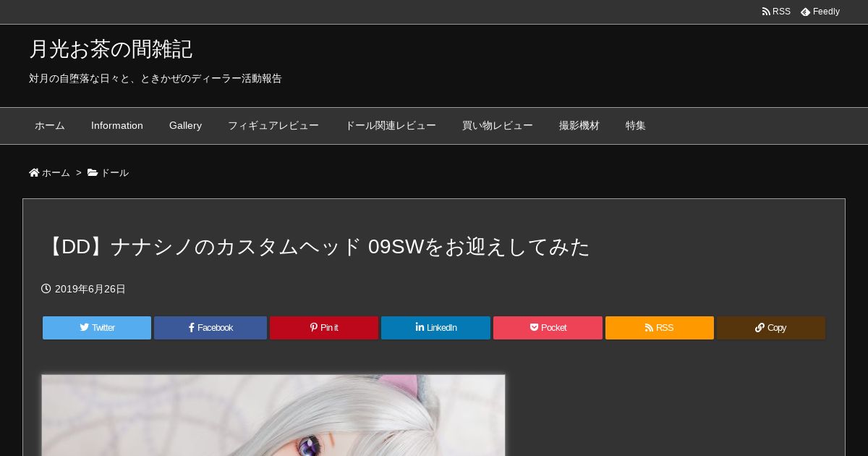
Task: Click the ホーム breadcrumb link
Action: click(49, 173)
